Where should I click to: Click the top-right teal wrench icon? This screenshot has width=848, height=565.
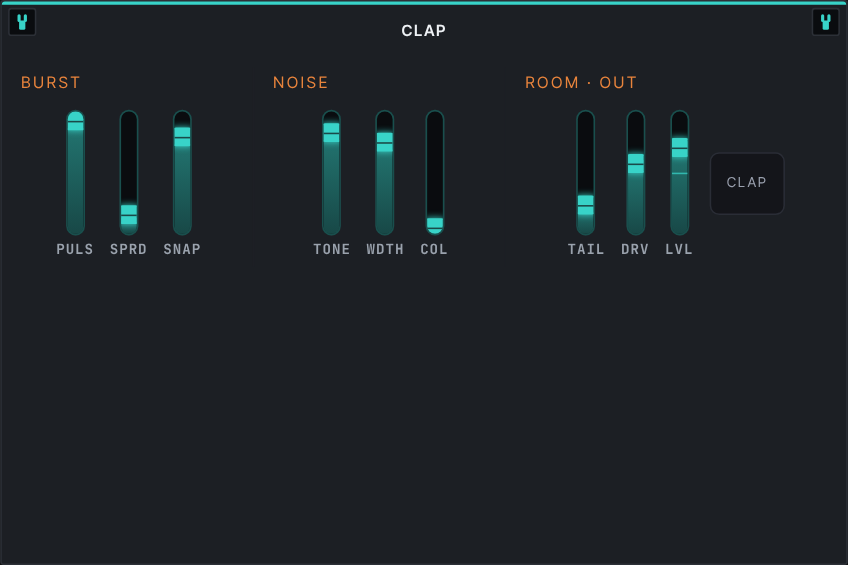pyautogui.click(x=825, y=22)
